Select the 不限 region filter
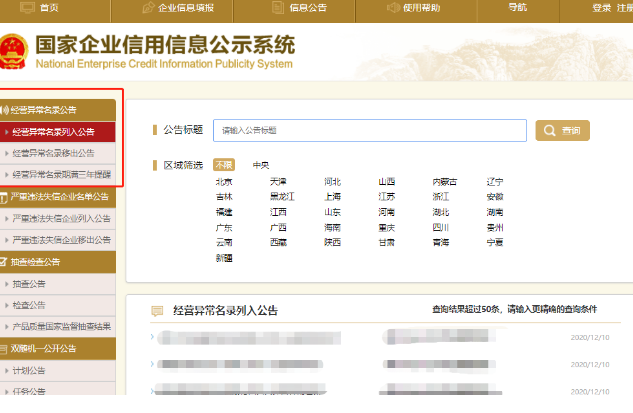The height and width of the screenshot is (413, 633). 224,165
